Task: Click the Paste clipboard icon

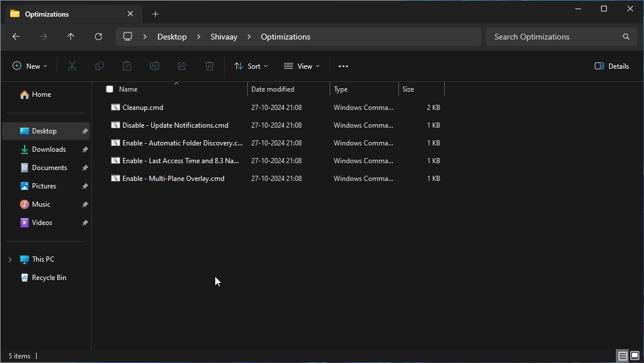Action: [127, 66]
